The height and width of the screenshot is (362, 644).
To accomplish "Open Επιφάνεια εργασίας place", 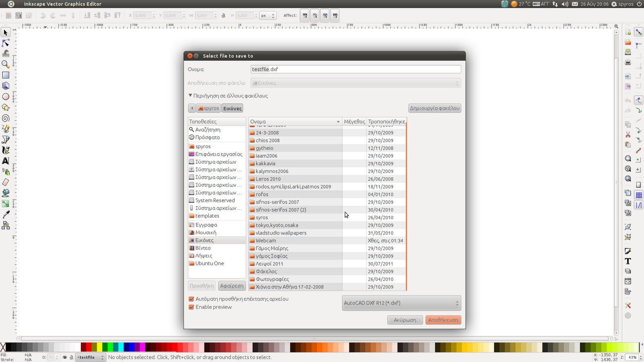I will (x=217, y=154).
